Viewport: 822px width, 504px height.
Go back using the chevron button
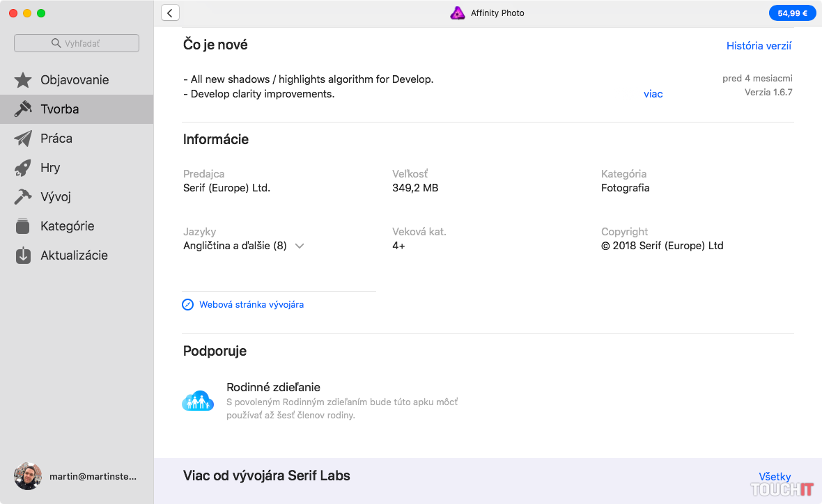click(x=170, y=13)
